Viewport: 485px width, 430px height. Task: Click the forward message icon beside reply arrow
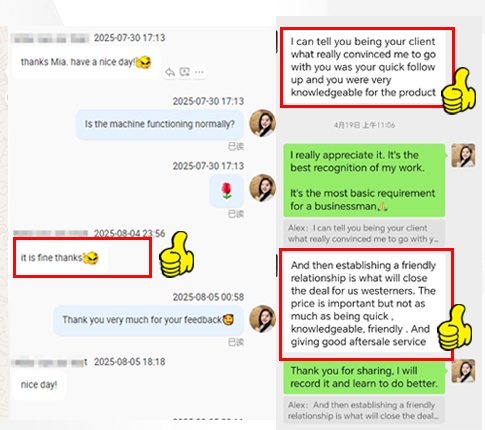point(185,72)
